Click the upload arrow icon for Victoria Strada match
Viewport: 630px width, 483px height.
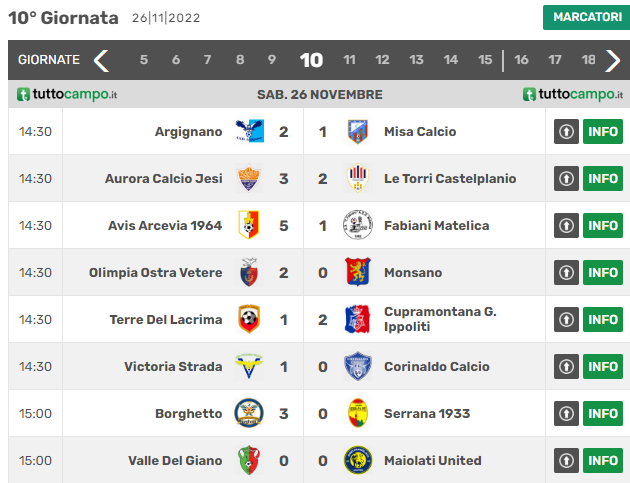pos(566,366)
